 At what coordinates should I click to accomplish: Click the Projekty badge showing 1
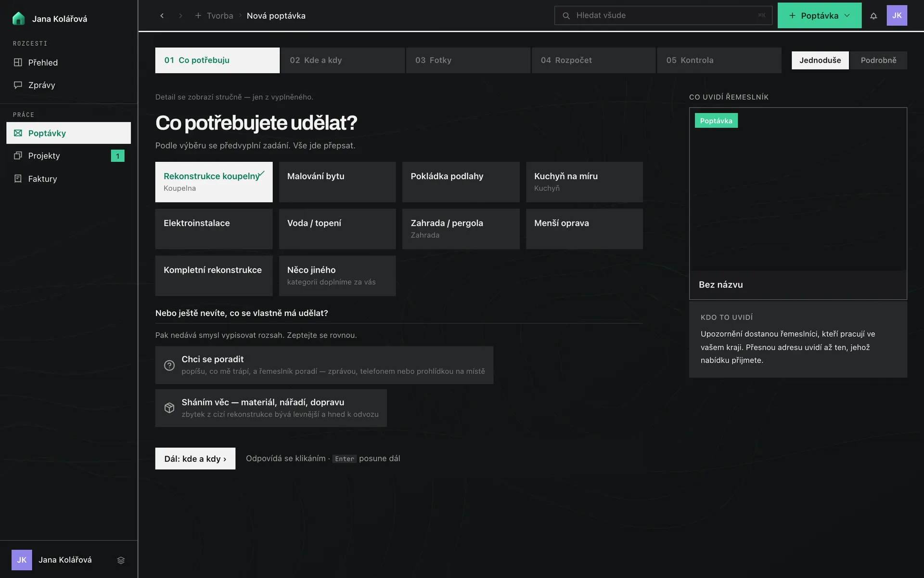(117, 156)
